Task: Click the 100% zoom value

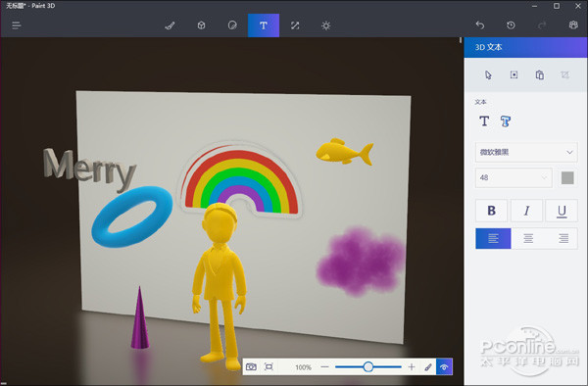Action: [303, 367]
